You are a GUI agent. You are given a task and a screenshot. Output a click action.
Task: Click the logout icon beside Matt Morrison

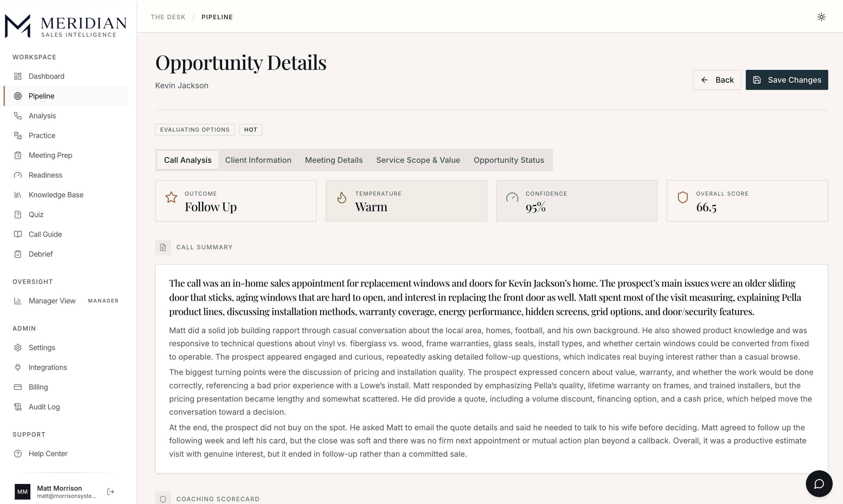click(111, 491)
